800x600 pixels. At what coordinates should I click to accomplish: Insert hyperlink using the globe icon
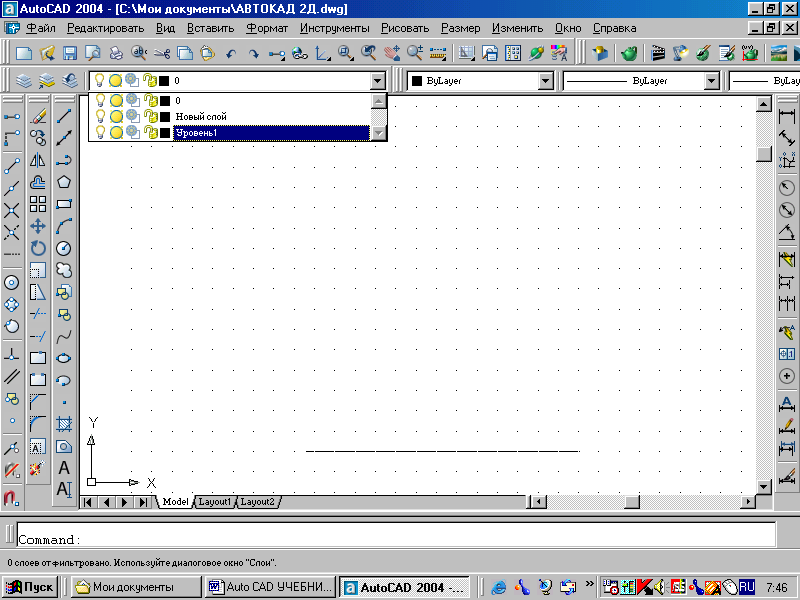pos(299,53)
